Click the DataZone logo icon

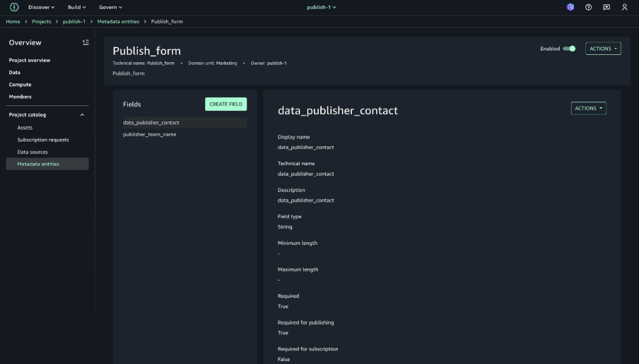point(14,7)
